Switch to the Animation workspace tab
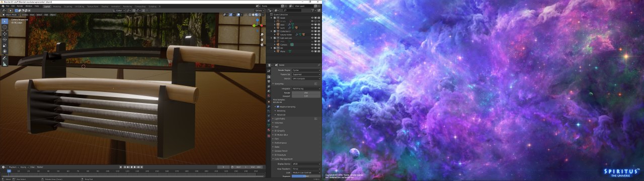The width and height of the screenshot is (644, 181). coord(116,6)
